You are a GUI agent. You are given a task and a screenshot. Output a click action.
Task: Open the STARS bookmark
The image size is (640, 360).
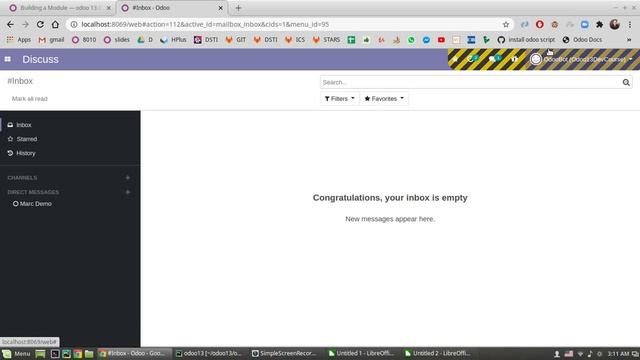[x=326, y=40]
